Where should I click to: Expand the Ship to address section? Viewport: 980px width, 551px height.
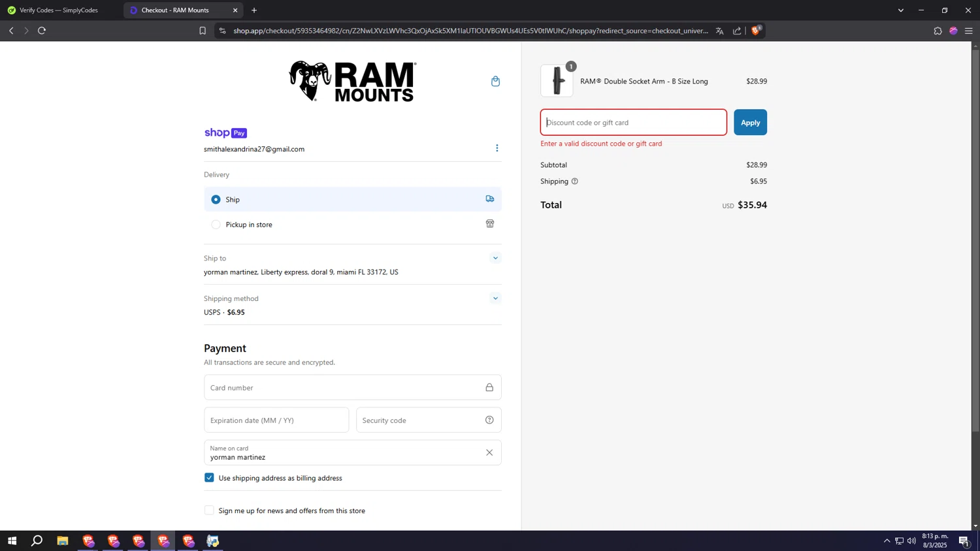click(495, 258)
